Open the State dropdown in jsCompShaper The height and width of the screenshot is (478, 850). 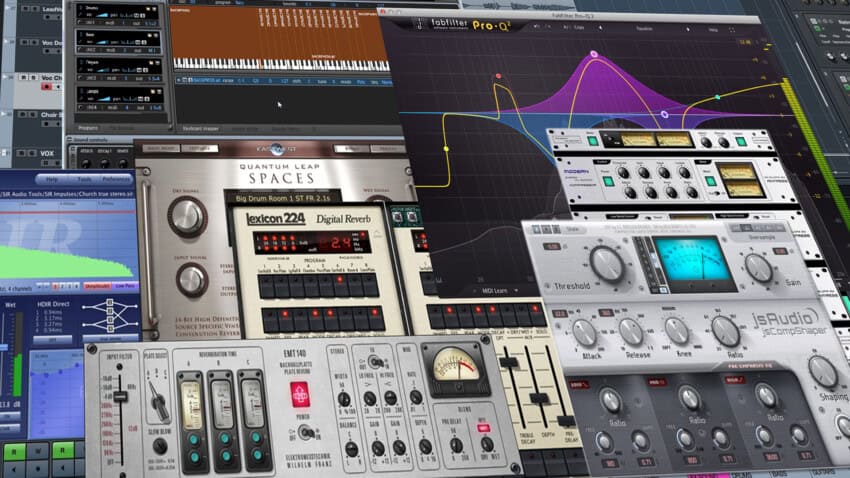pos(574,229)
